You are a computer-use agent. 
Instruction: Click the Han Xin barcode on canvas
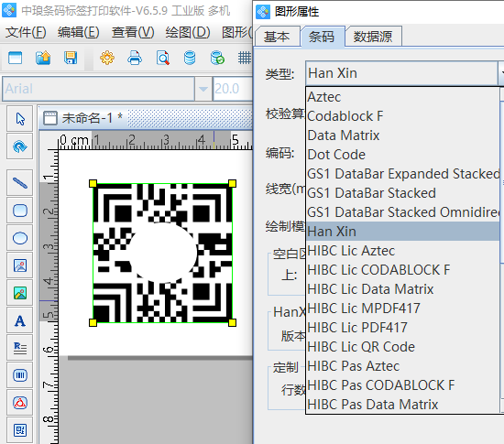tap(162, 253)
